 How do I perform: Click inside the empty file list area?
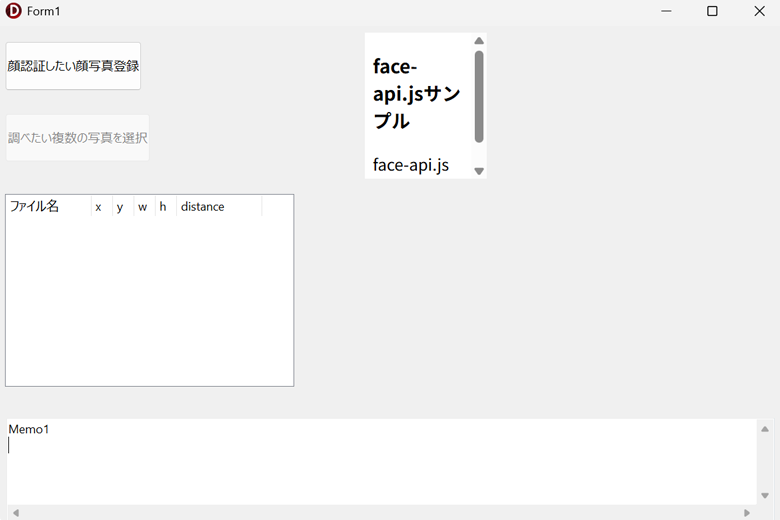click(x=150, y=300)
